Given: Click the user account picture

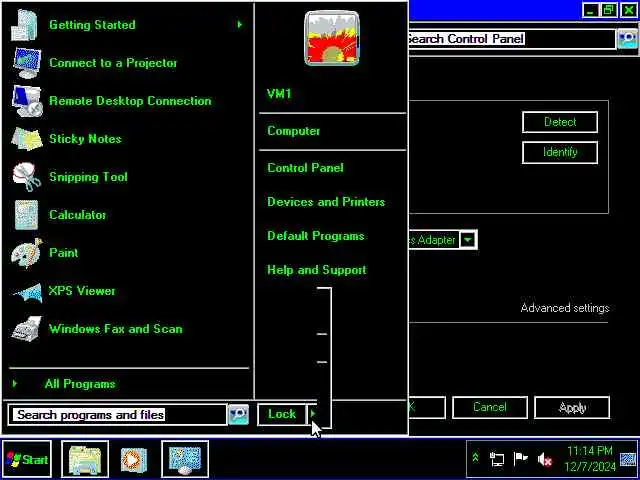Looking at the screenshot, I should (x=332, y=38).
